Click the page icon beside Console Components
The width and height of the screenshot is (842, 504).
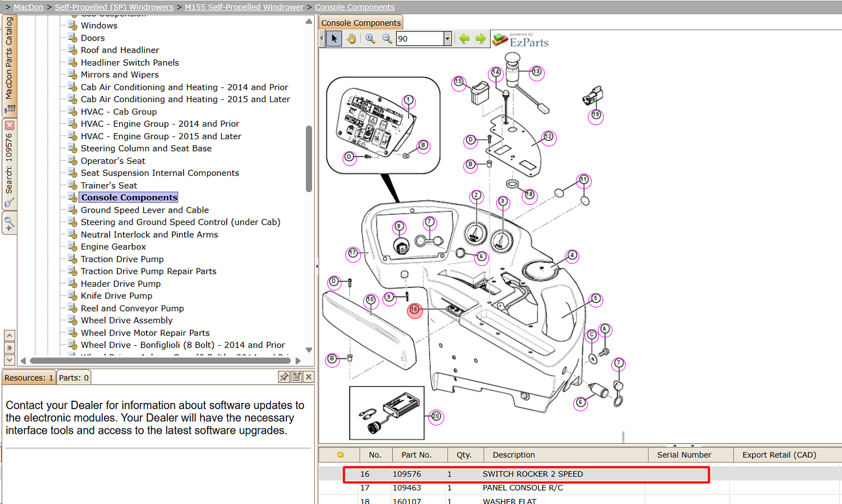[72, 197]
